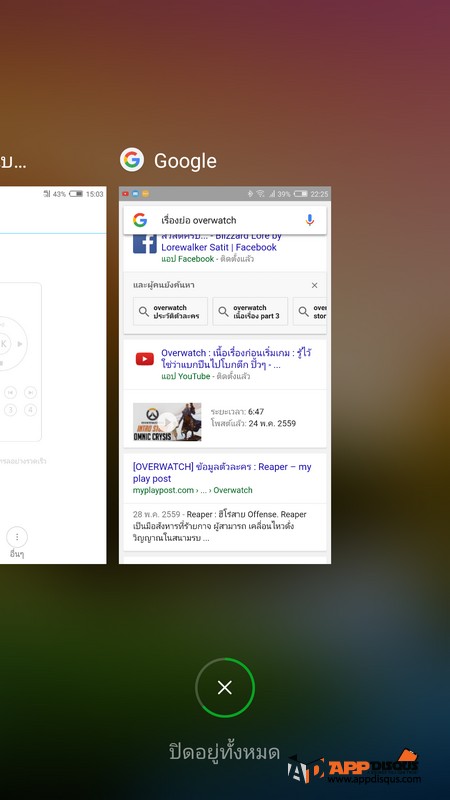Click the Google G logo in search bar
Image resolution: width=450 pixels, height=800 pixels.
click(140, 220)
